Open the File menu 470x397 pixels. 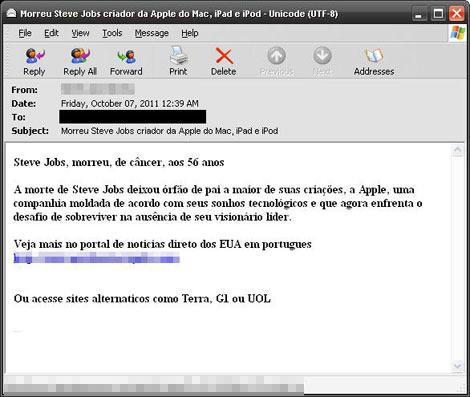(x=25, y=33)
